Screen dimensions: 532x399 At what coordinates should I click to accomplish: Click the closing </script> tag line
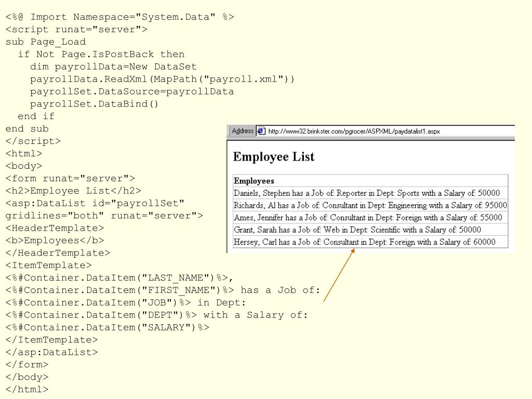[x=33, y=141]
